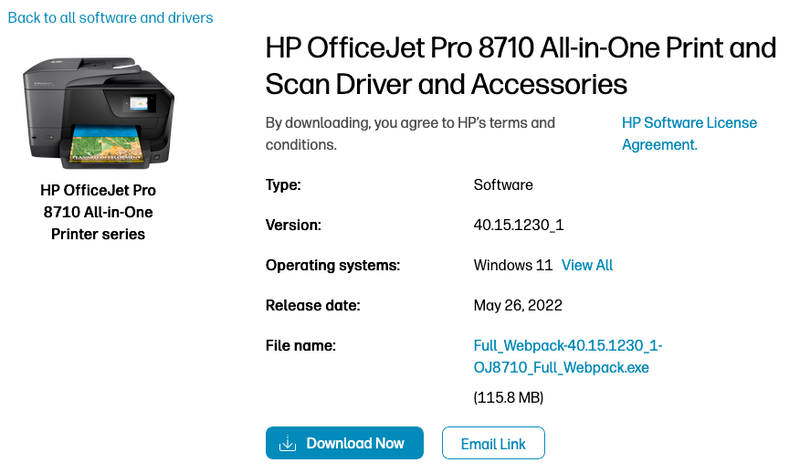Click the terms and conditions notice text
The image size is (800, 473).
coord(410,133)
